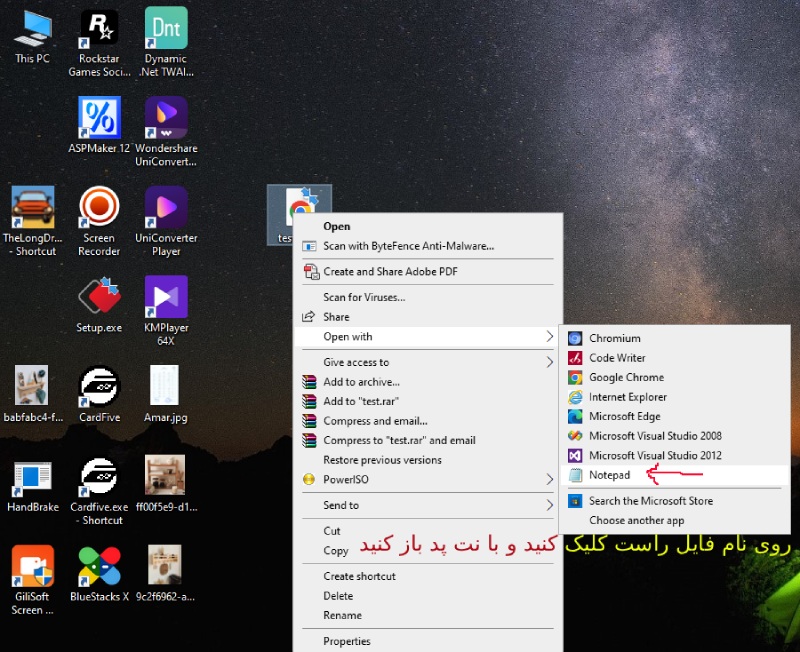Choose Notepad from Open with list

click(609, 475)
